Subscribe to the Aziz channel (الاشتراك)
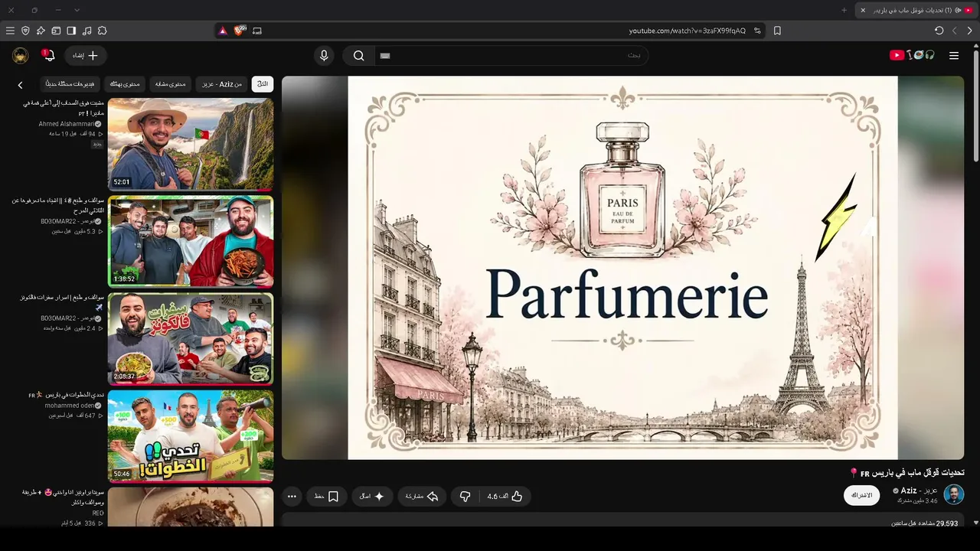The image size is (980, 551). (861, 495)
